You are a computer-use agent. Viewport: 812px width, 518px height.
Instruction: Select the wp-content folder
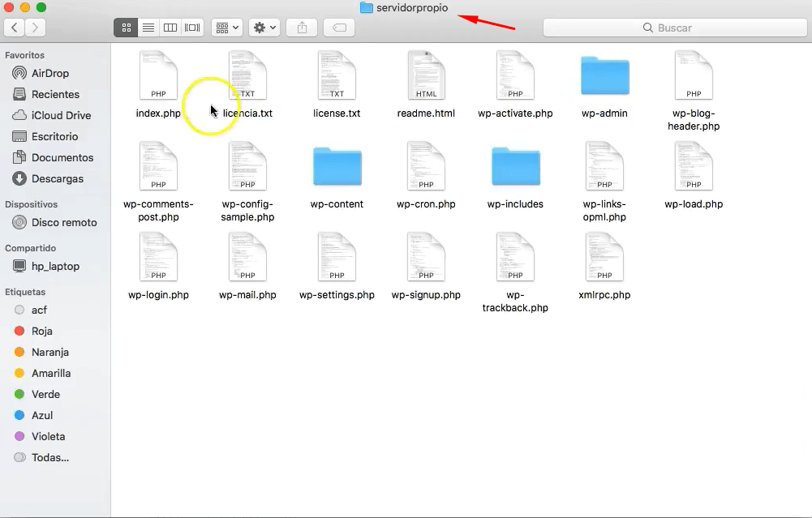337,178
